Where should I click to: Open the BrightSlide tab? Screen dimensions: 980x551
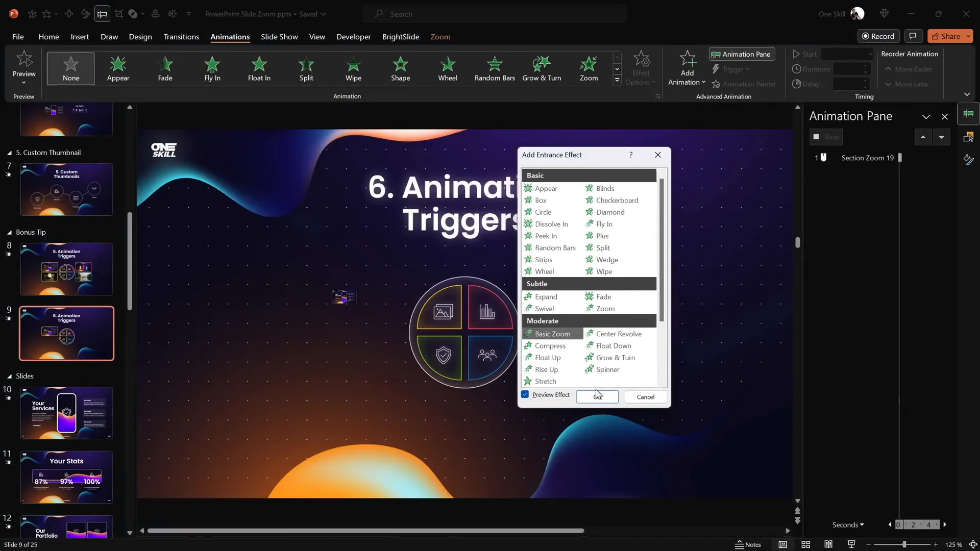(401, 37)
